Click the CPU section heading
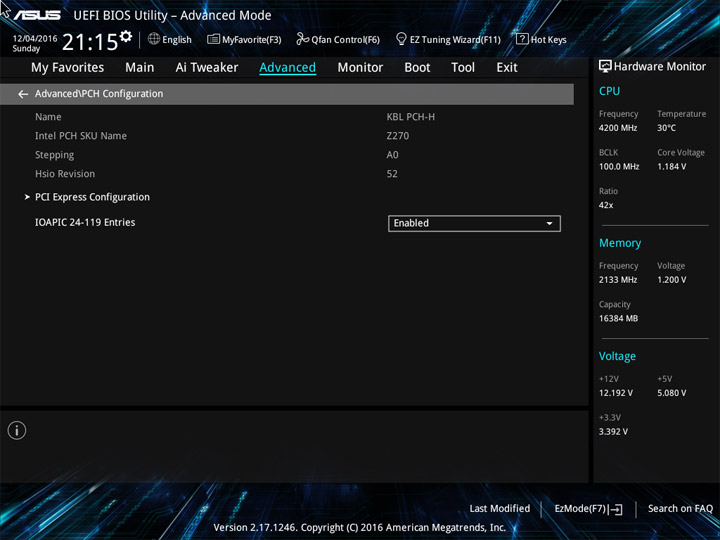This screenshot has width=720, height=540. tap(609, 91)
